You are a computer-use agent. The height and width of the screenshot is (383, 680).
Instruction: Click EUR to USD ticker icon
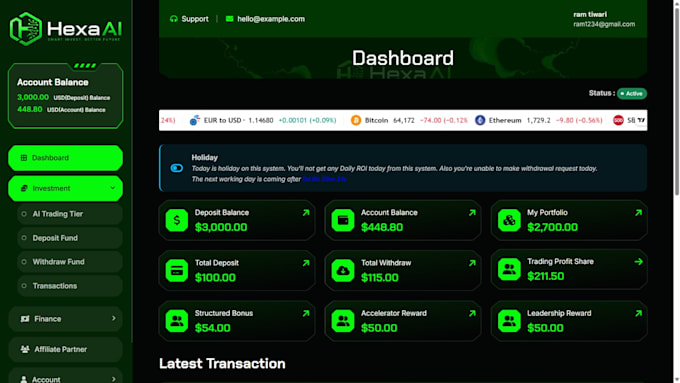[x=195, y=120]
